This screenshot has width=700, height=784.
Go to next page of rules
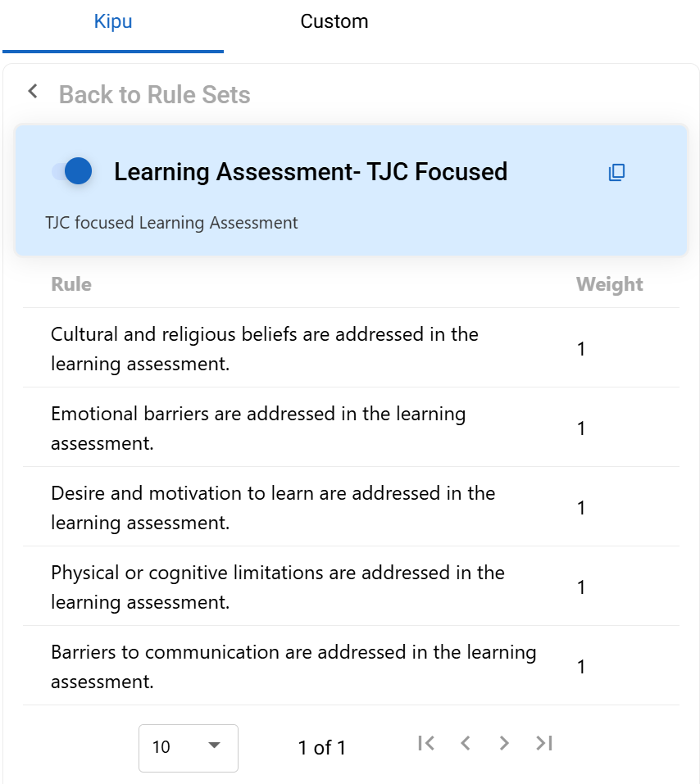(x=504, y=743)
